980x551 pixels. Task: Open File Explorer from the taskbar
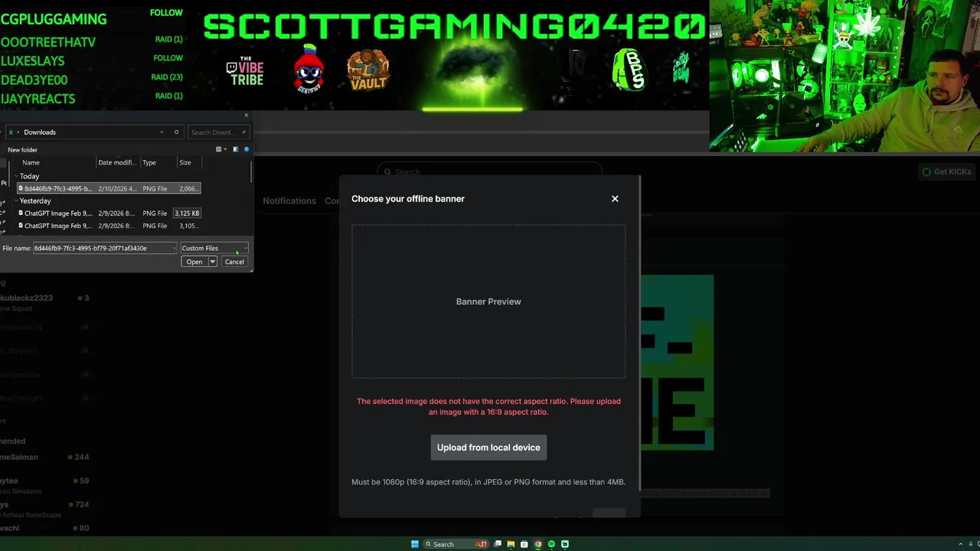(x=511, y=544)
